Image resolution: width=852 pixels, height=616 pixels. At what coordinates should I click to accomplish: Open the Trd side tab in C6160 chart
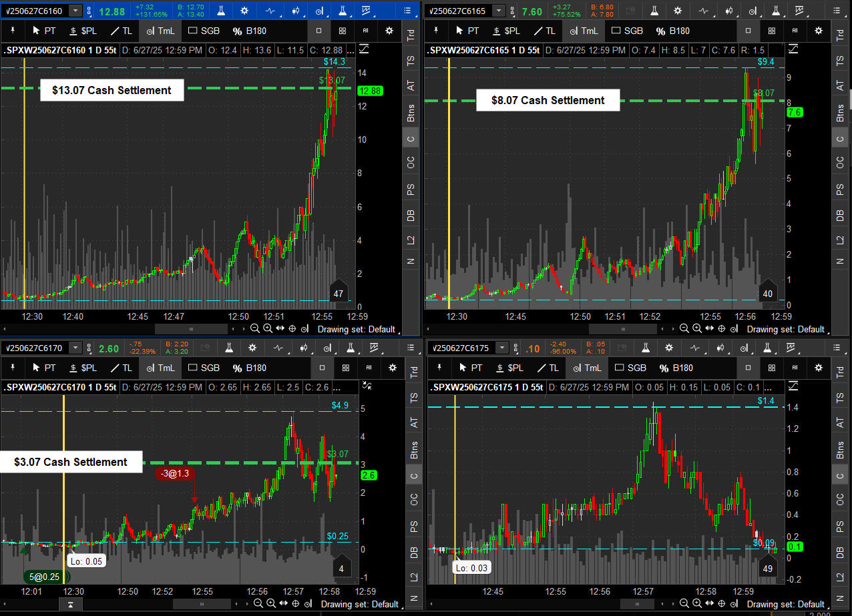coord(410,35)
